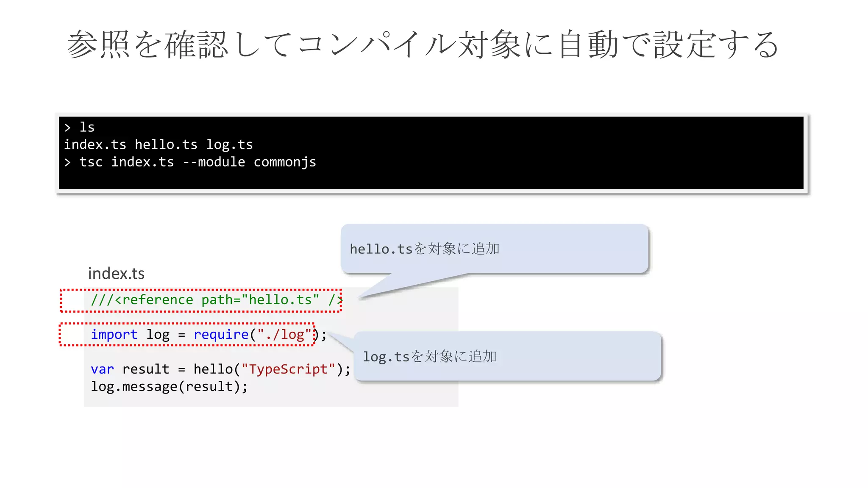Click the 'var result = hello("TypeScript")' line
The height and width of the screenshot is (488, 868).
tap(221, 369)
